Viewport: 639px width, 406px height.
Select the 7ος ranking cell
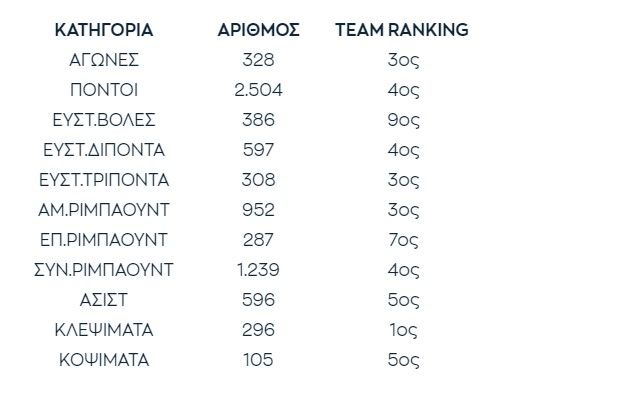pyautogui.click(x=402, y=240)
